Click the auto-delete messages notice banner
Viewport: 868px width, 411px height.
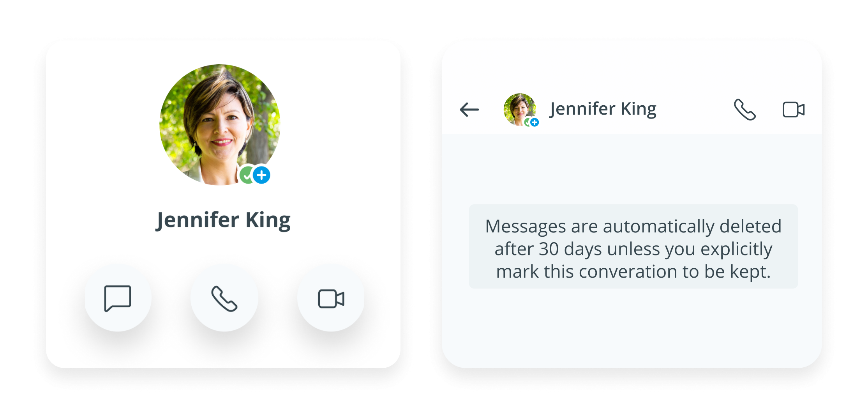633,246
